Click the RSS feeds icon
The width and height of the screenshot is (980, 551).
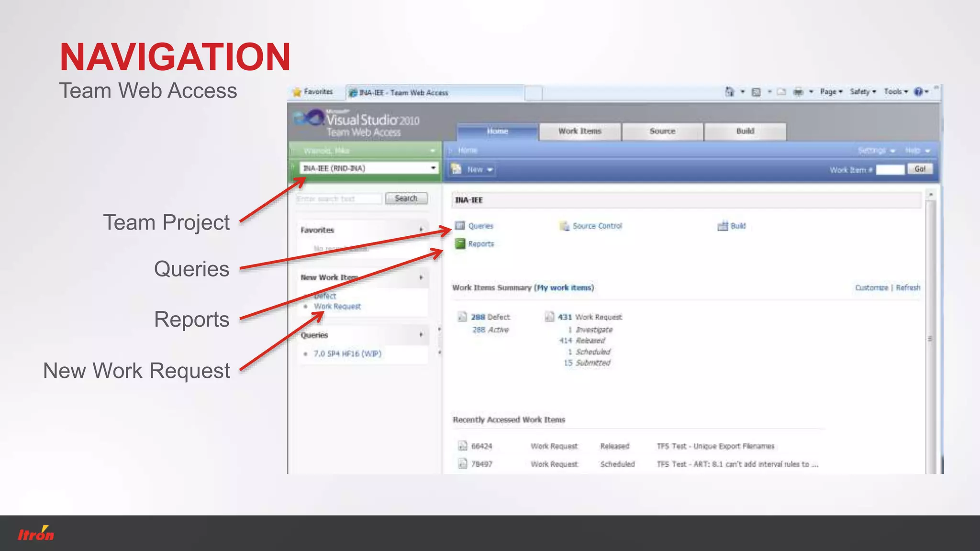(756, 92)
